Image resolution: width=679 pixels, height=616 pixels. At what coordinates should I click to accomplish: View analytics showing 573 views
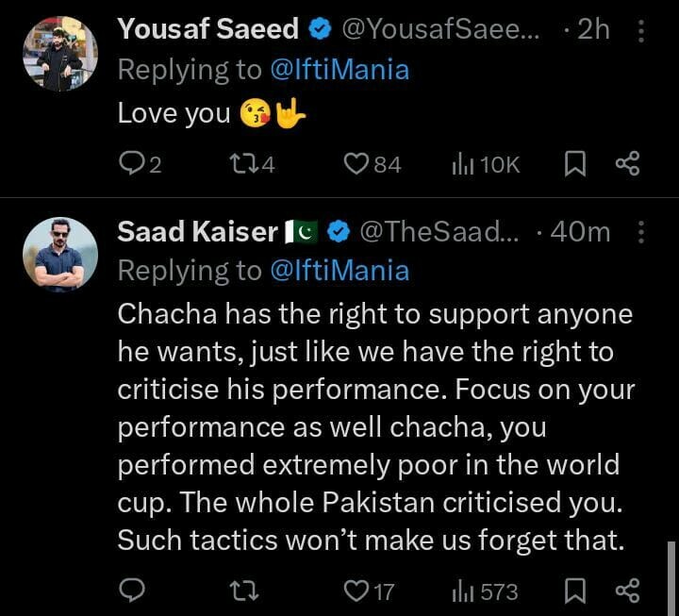click(x=462, y=591)
